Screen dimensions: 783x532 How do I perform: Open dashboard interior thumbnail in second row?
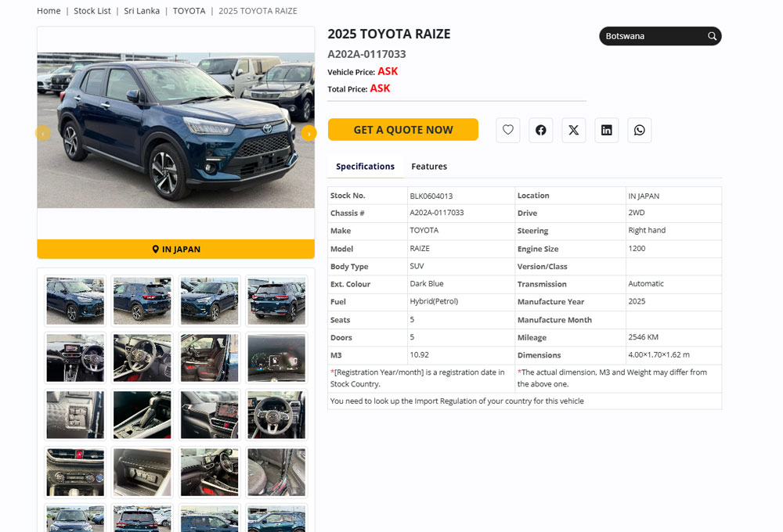[75, 358]
